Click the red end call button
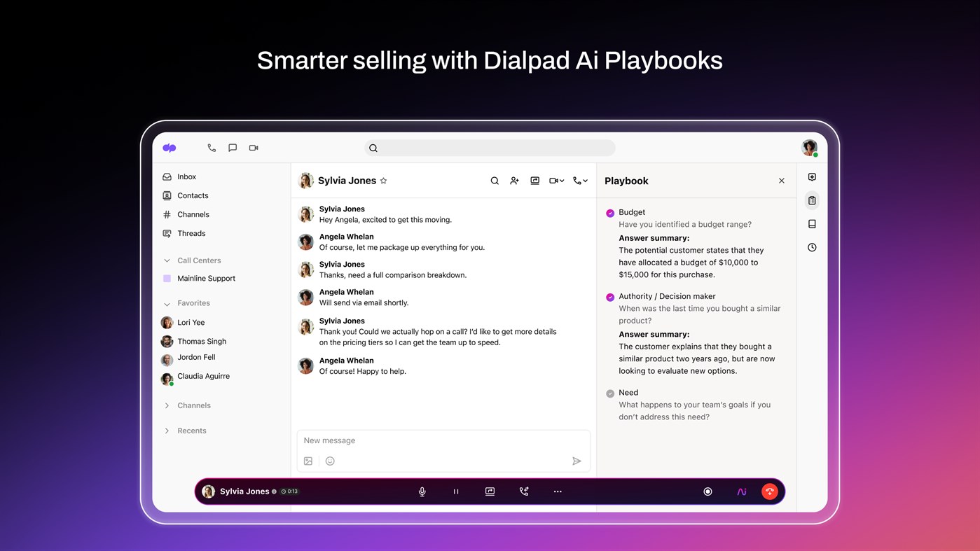 769,491
